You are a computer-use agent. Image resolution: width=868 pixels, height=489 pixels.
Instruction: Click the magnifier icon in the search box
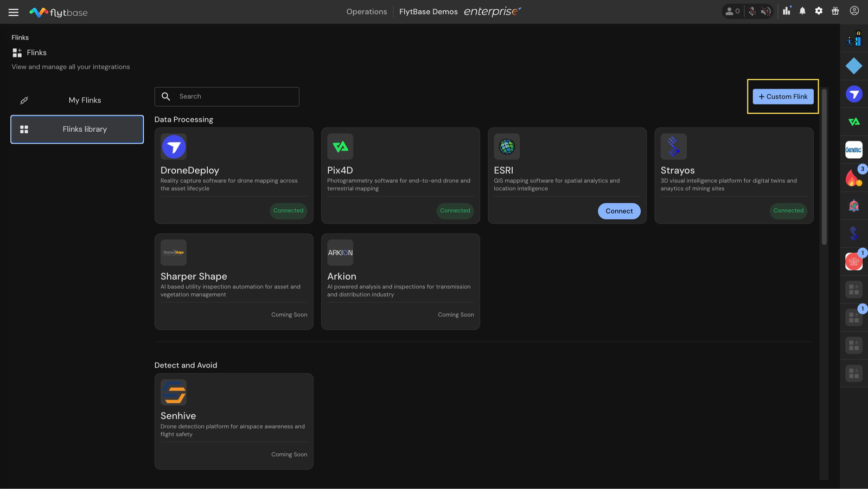pos(166,96)
